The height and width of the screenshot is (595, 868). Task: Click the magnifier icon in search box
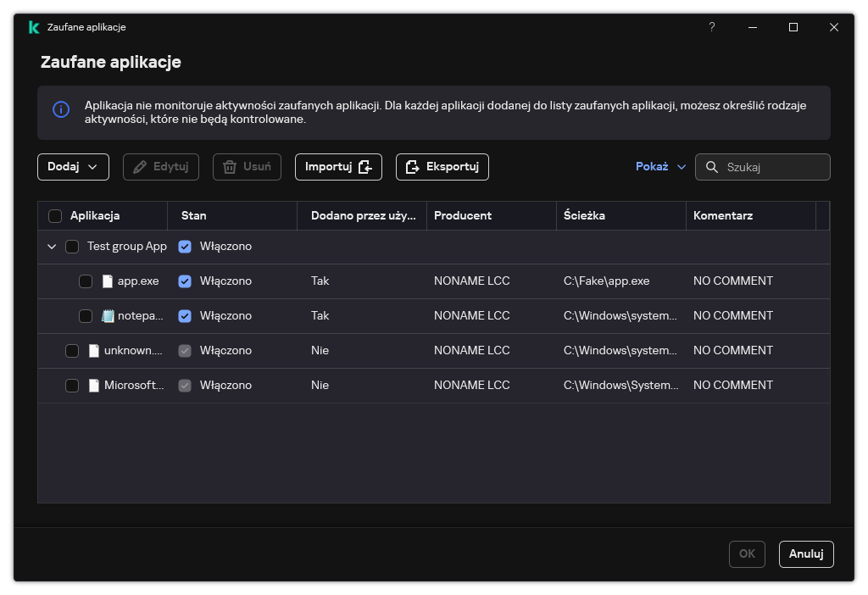point(711,167)
